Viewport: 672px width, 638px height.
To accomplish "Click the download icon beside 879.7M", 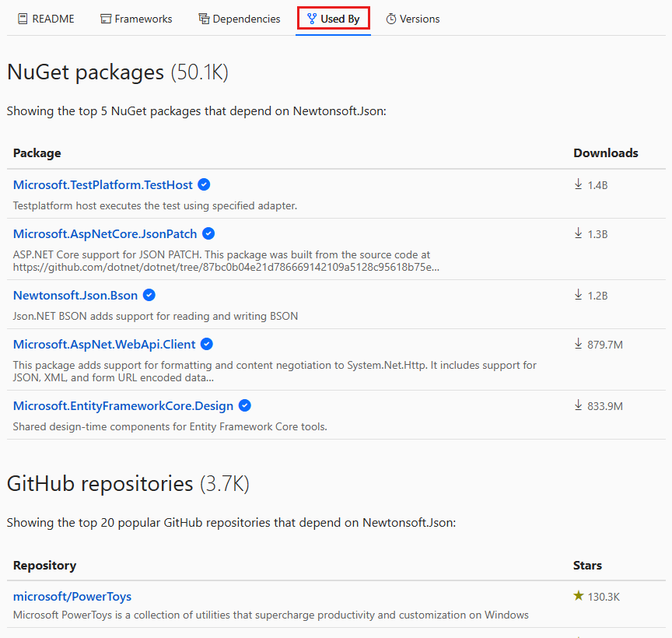I will (x=579, y=344).
